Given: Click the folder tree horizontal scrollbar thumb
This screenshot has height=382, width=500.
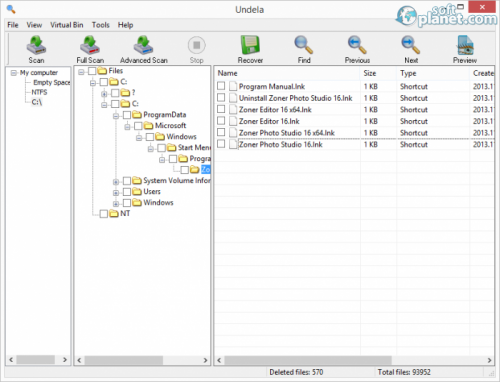Looking at the screenshot, I should point(124,360).
